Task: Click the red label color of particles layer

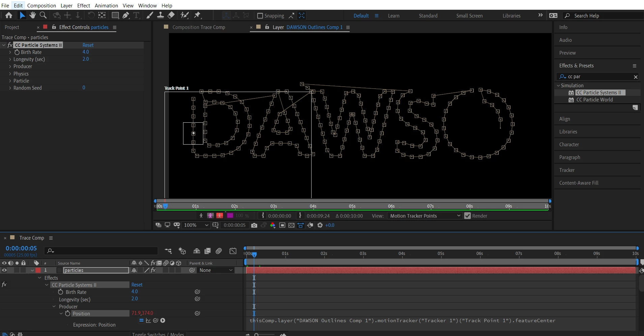Action: [x=38, y=270]
